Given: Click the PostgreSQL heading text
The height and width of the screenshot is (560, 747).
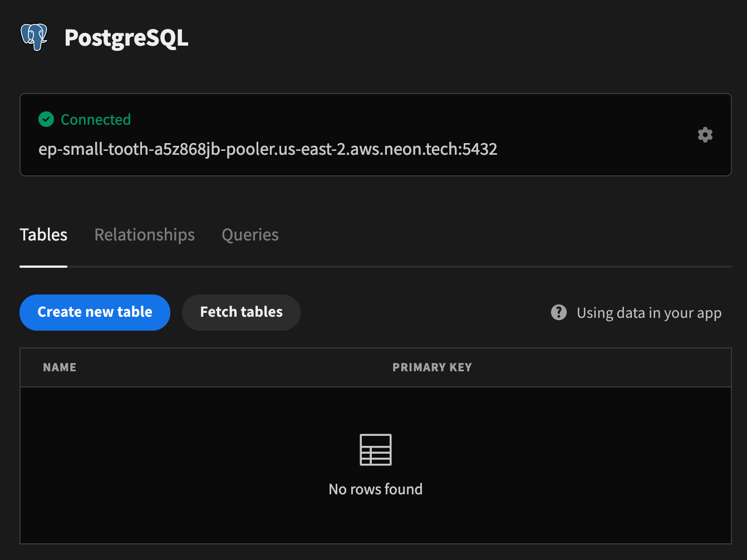Looking at the screenshot, I should (x=126, y=38).
